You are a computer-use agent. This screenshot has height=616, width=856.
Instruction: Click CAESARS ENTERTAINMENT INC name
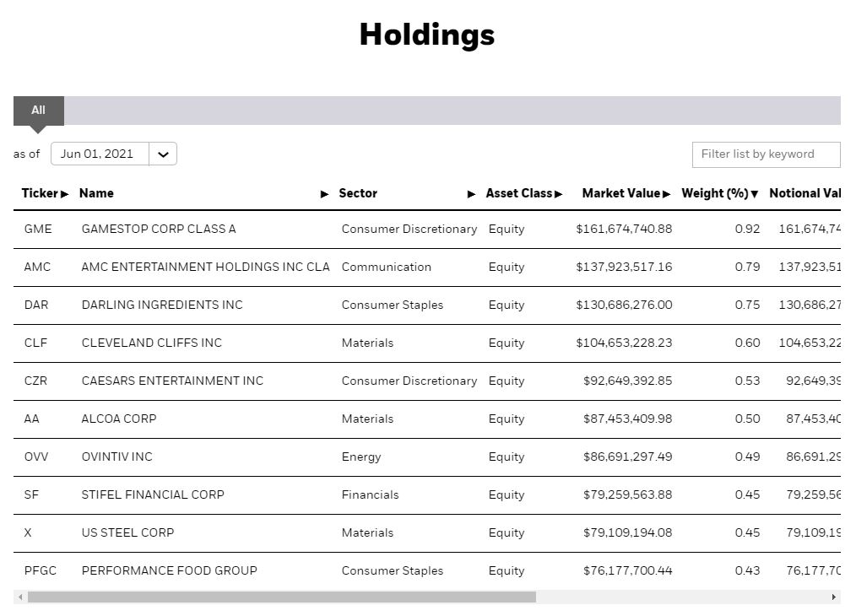pyautogui.click(x=172, y=381)
